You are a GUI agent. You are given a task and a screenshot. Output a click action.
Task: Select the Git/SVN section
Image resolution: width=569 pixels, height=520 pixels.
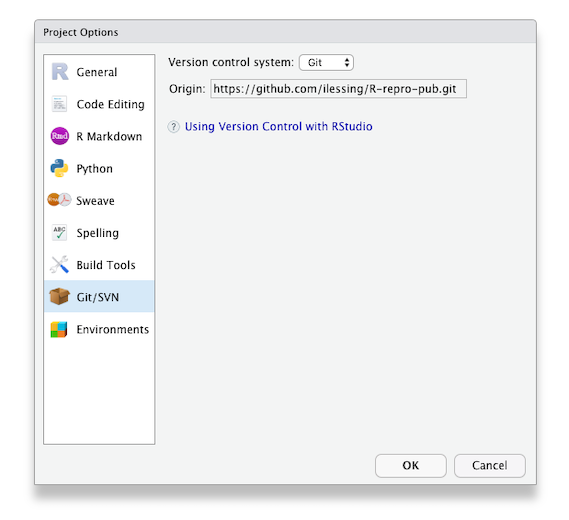pyautogui.click(x=99, y=296)
